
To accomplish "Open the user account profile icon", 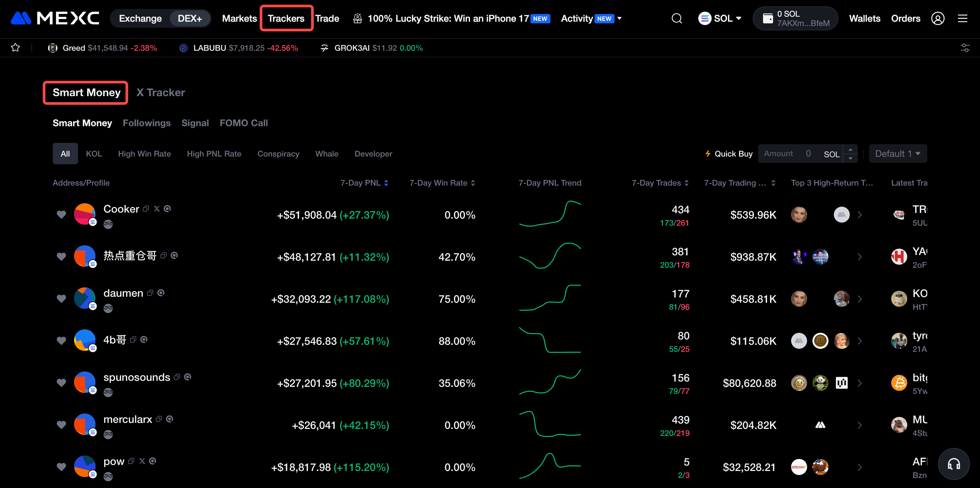I will (x=937, y=18).
